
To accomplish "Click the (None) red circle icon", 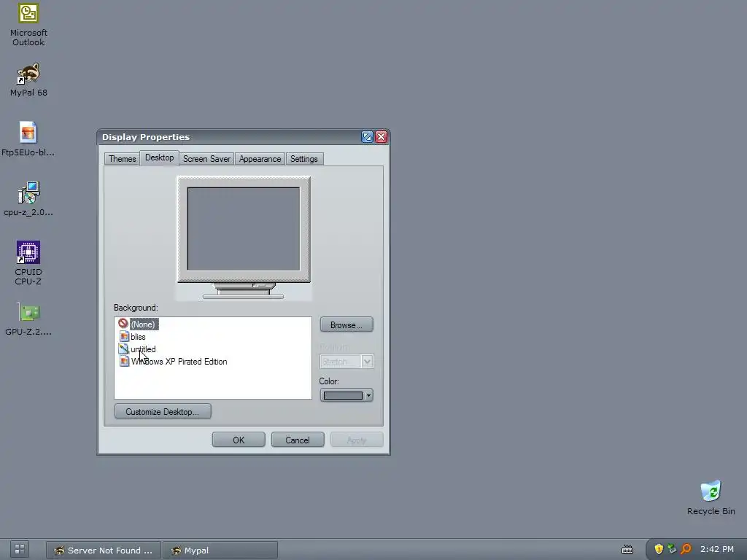I will pos(123,324).
